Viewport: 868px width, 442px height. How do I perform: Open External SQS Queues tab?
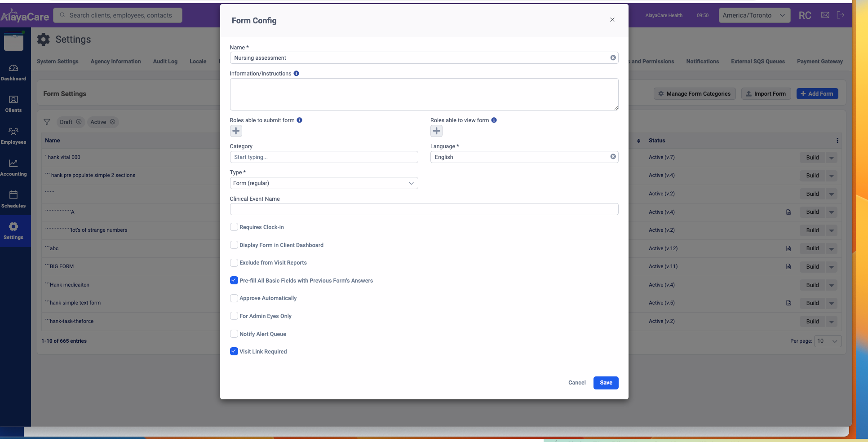tap(757, 62)
